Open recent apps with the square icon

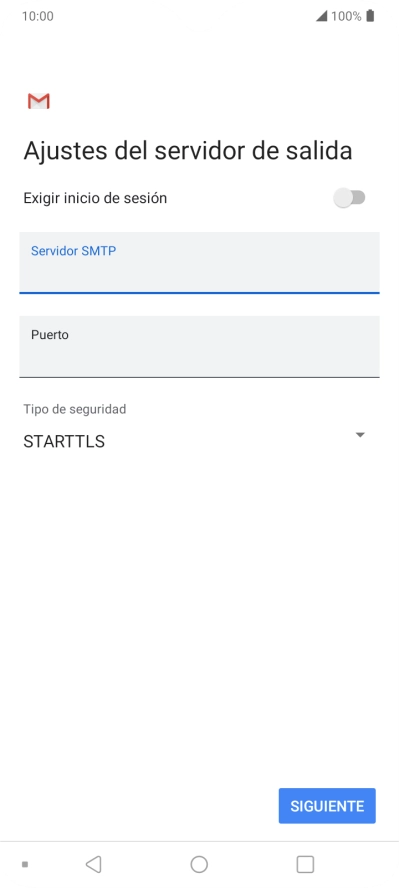(x=305, y=864)
